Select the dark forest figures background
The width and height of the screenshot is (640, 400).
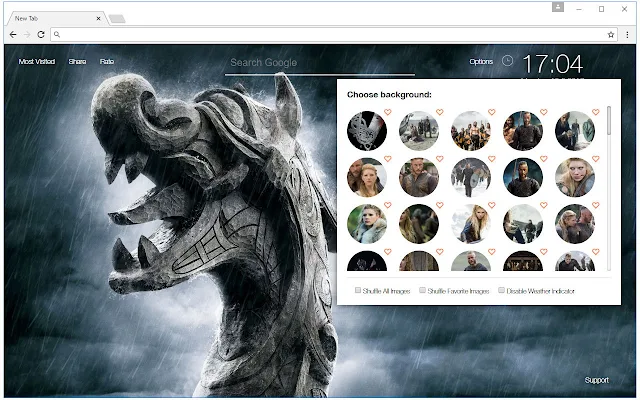[x=419, y=224]
